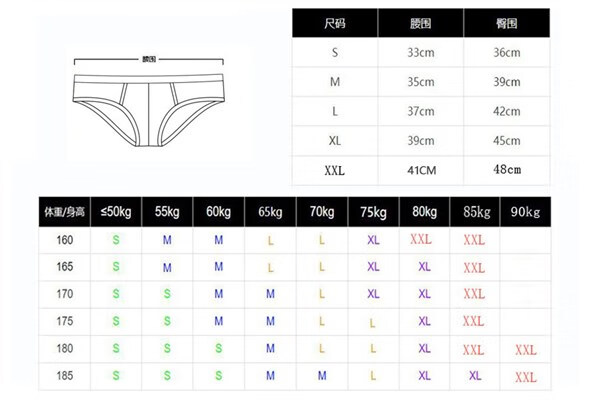Click the 33cm waist value

(421, 52)
